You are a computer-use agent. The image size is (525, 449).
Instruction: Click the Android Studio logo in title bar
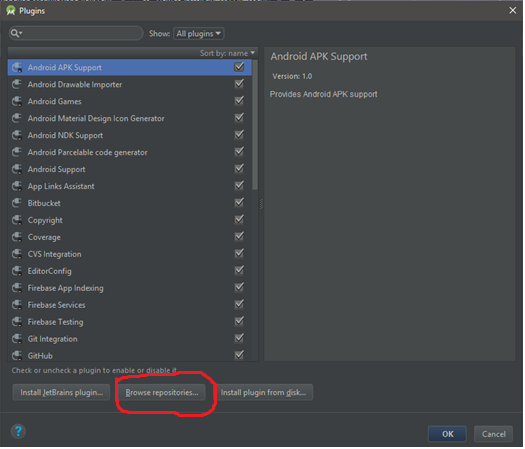(x=11, y=11)
